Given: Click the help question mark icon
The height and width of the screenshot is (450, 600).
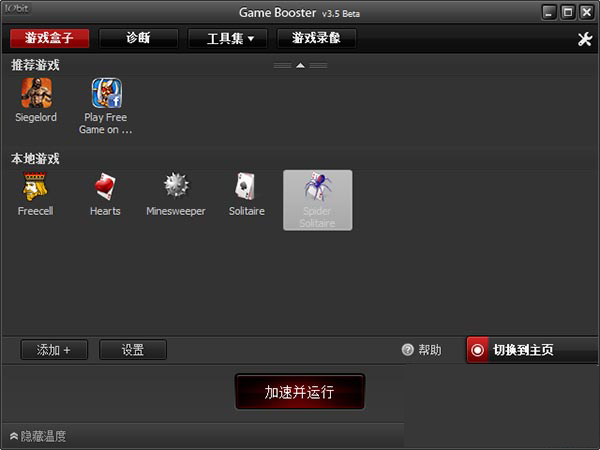Looking at the screenshot, I should click(408, 350).
